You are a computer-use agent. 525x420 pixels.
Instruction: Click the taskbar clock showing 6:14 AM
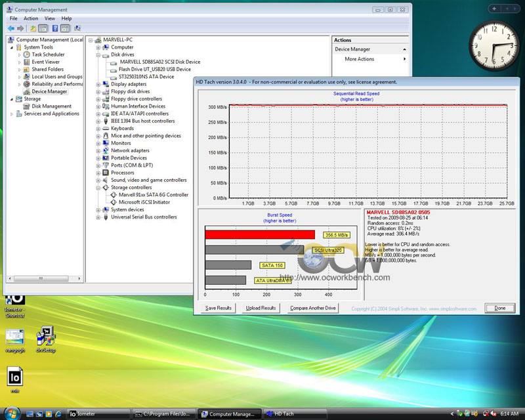[509, 414]
